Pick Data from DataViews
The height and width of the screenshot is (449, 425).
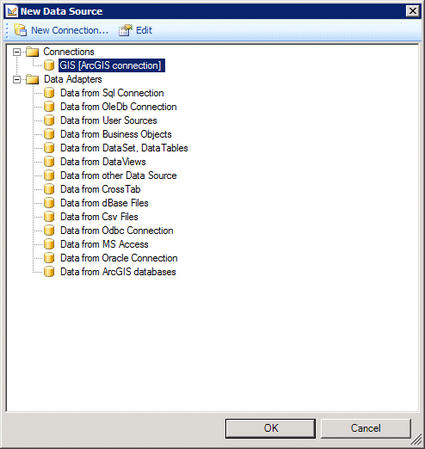tap(103, 162)
